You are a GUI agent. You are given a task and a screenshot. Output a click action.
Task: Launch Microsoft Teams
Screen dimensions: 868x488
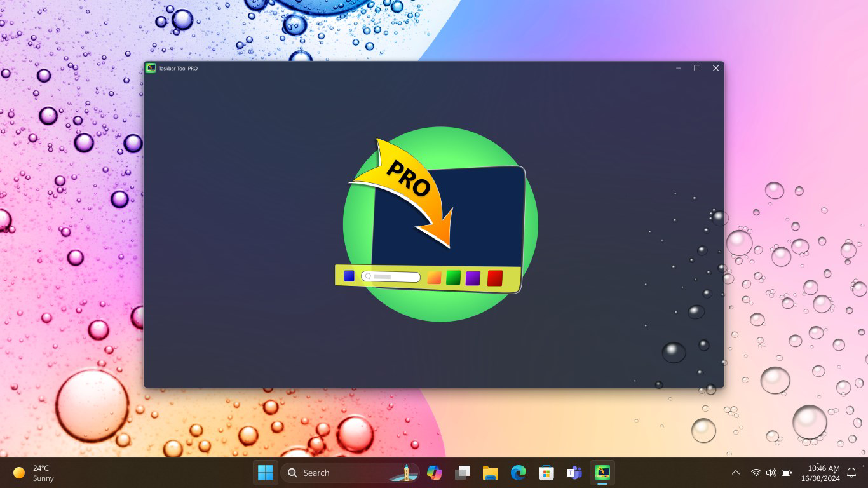point(574,473)
